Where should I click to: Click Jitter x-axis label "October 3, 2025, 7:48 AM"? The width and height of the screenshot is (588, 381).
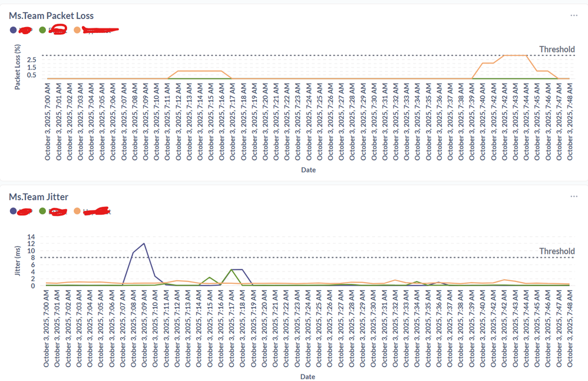click(x=570, y=328)
